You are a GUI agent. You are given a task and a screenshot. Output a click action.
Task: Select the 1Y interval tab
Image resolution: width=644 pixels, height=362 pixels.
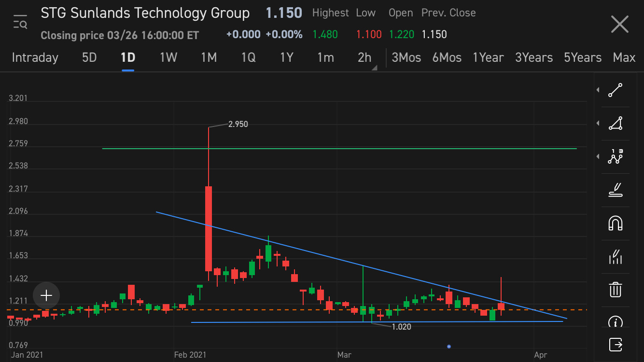[287, 57]
